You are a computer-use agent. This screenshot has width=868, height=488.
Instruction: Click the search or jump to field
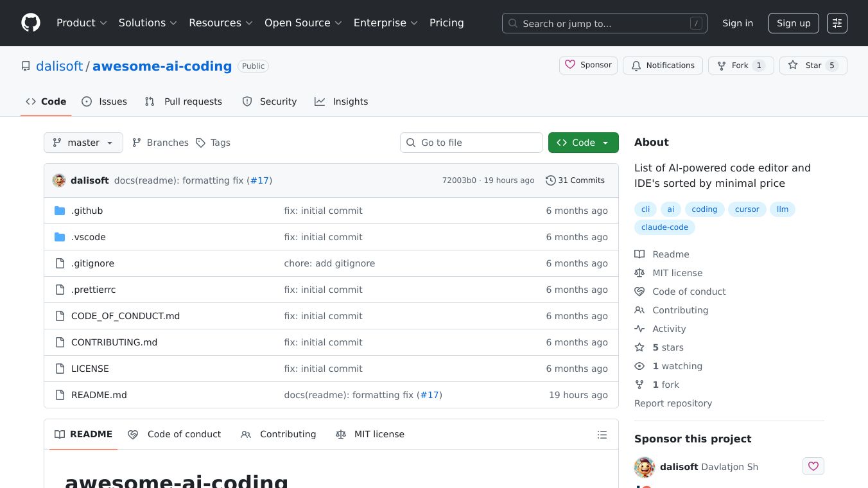click(x=604, y=23)
